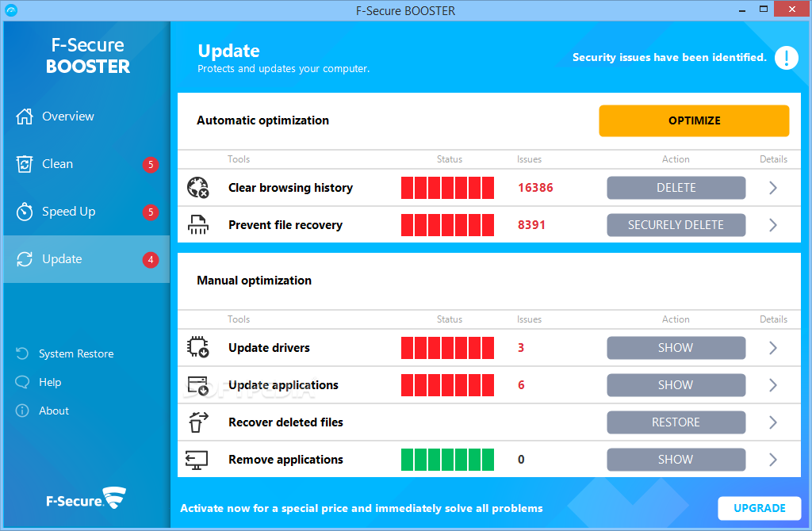The height and width of the screenshot is (531, 812).
Task: Open details for Clear browsing history
Action: (773, 187)
